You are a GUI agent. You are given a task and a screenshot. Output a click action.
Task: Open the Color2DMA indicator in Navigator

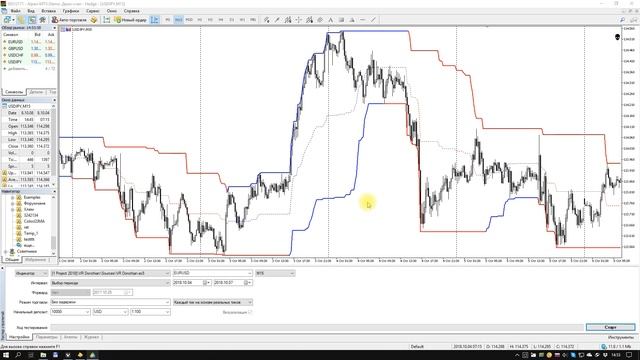[x=34, y=221]
